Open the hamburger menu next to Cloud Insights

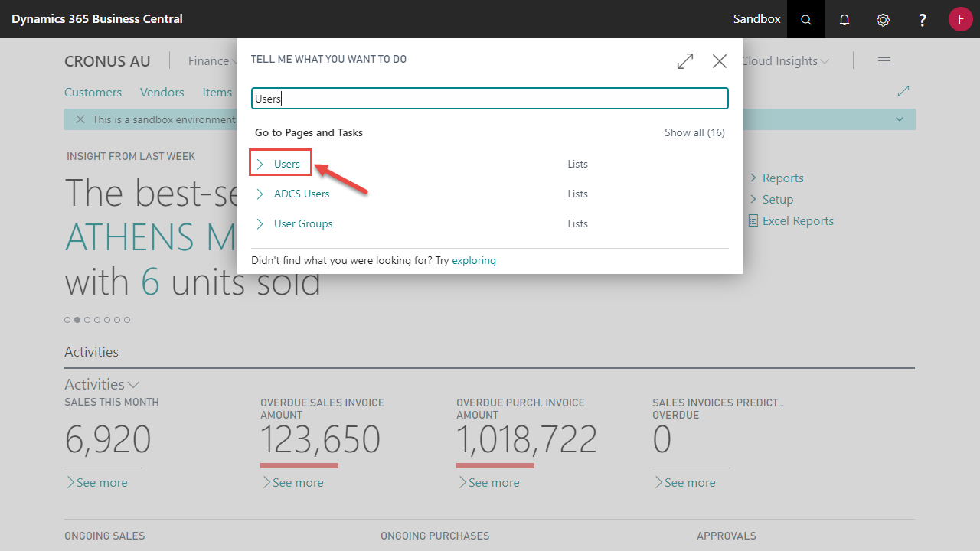coord(884,61)
